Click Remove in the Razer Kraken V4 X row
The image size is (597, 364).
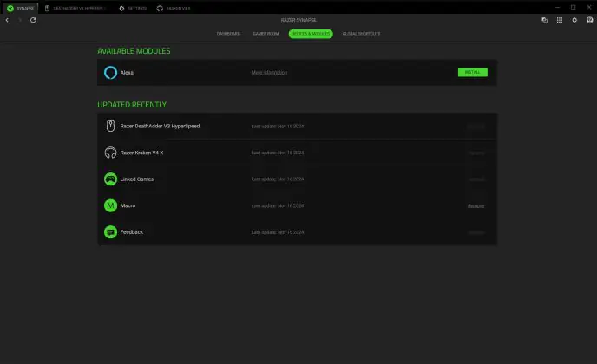[476, 153]
